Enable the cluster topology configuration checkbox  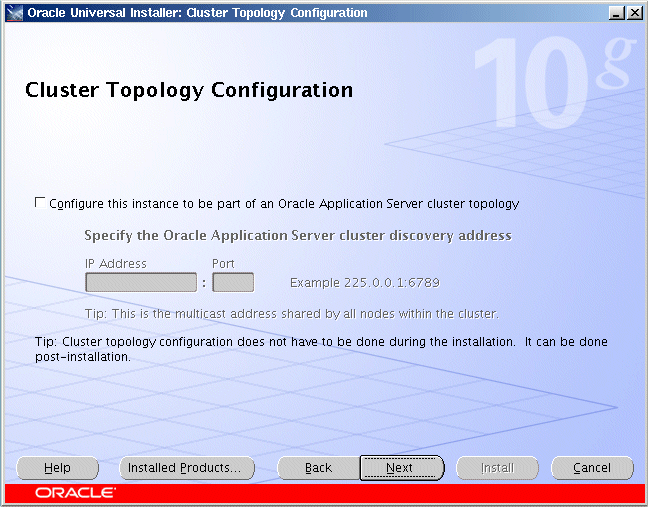pos(40,203)
